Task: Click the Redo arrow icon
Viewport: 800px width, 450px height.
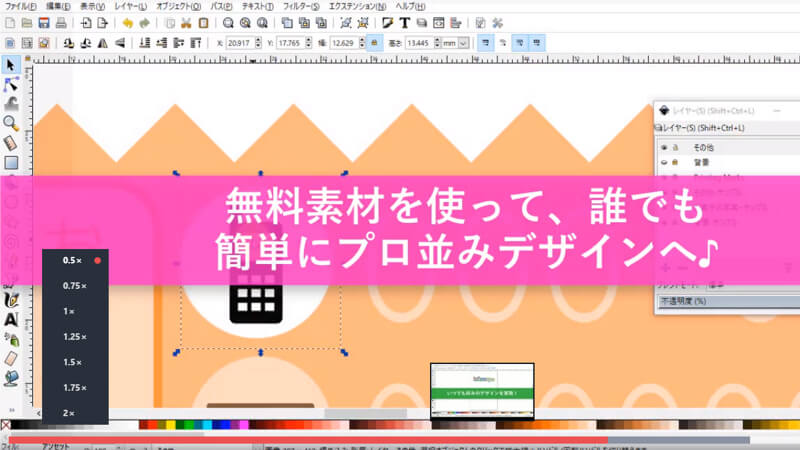Action: pyautogui.click(x=144, y=23)
